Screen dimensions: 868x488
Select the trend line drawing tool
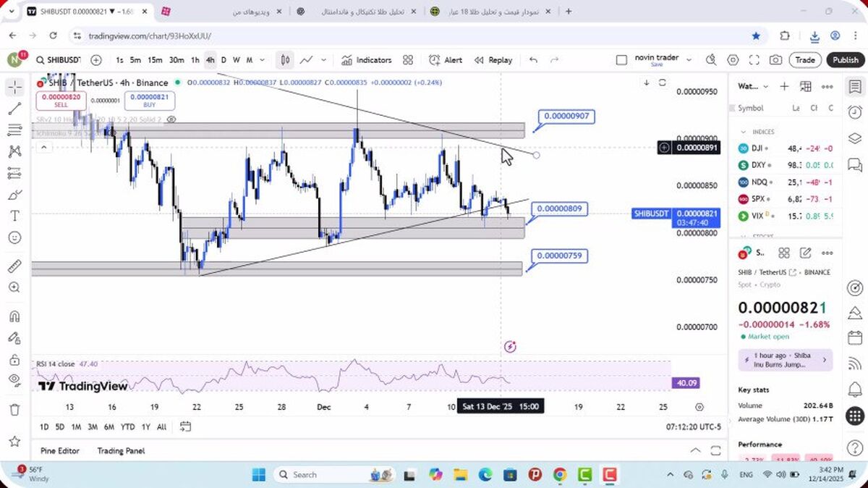pyautogui.click(x=14, y=109)
